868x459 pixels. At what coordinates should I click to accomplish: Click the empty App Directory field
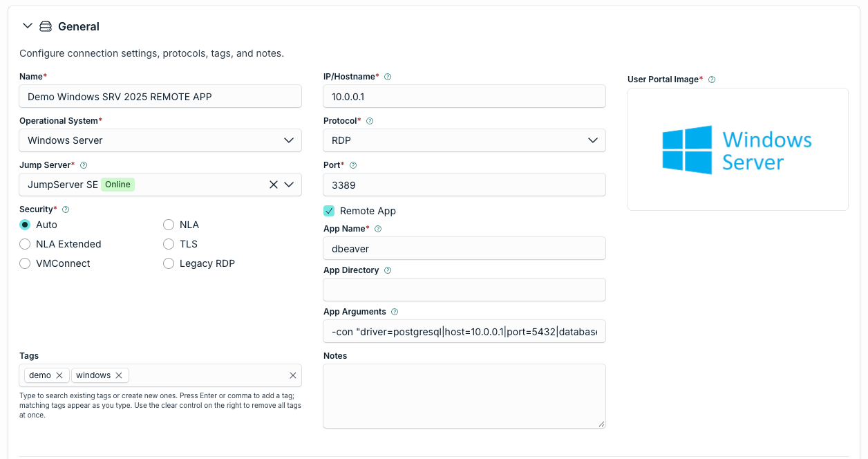pyautogui.click(x=464, y=290)
